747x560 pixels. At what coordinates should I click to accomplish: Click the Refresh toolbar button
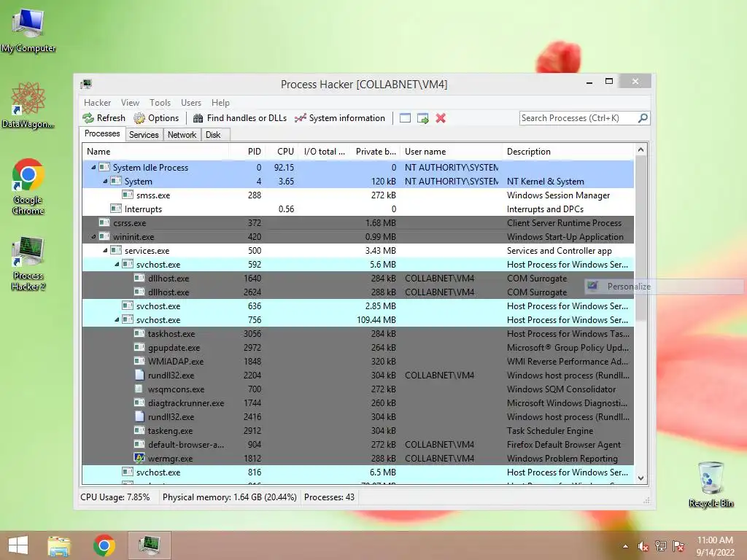tap(104, 118)
